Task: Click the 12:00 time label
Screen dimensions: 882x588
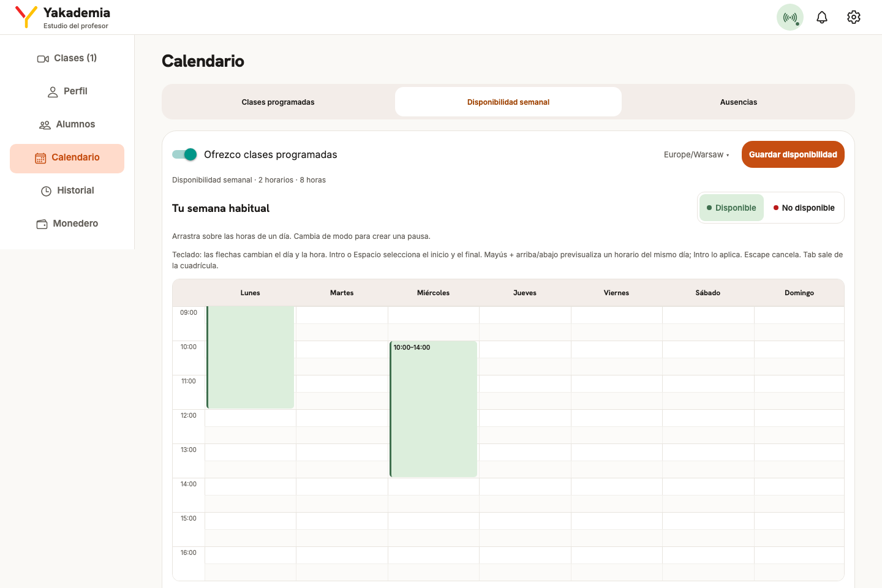Action: click(189, 415)
